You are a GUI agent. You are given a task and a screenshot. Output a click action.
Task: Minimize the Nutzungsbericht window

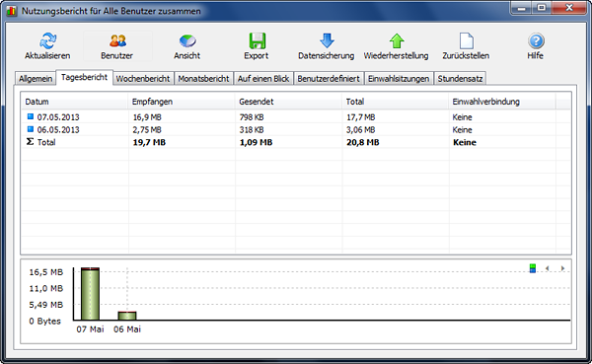tap(522, 8)
